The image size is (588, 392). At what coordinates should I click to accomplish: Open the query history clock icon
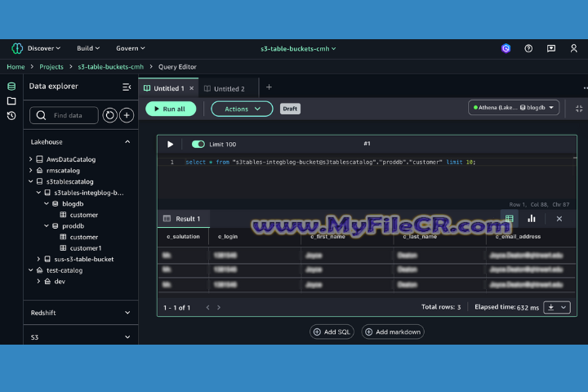(x=11, y=115)
